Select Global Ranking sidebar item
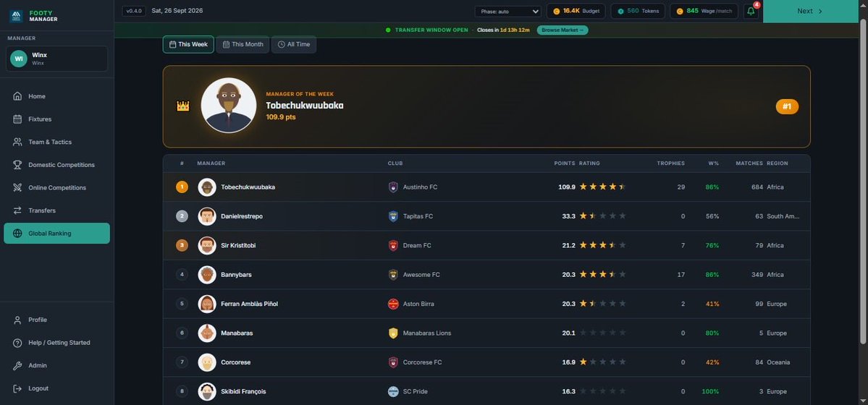Image resolution: width=868 pixels, height=405 pixels. (x=56, y=234)
